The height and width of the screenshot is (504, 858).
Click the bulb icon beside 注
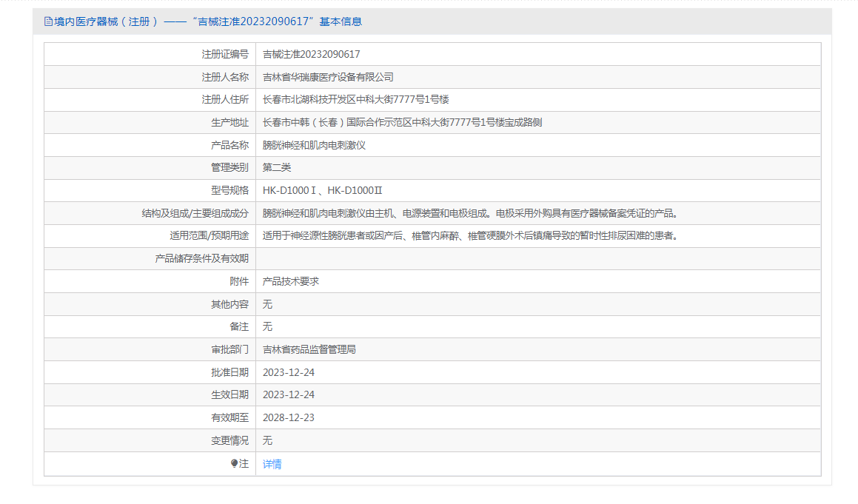[x=234, y=463]
